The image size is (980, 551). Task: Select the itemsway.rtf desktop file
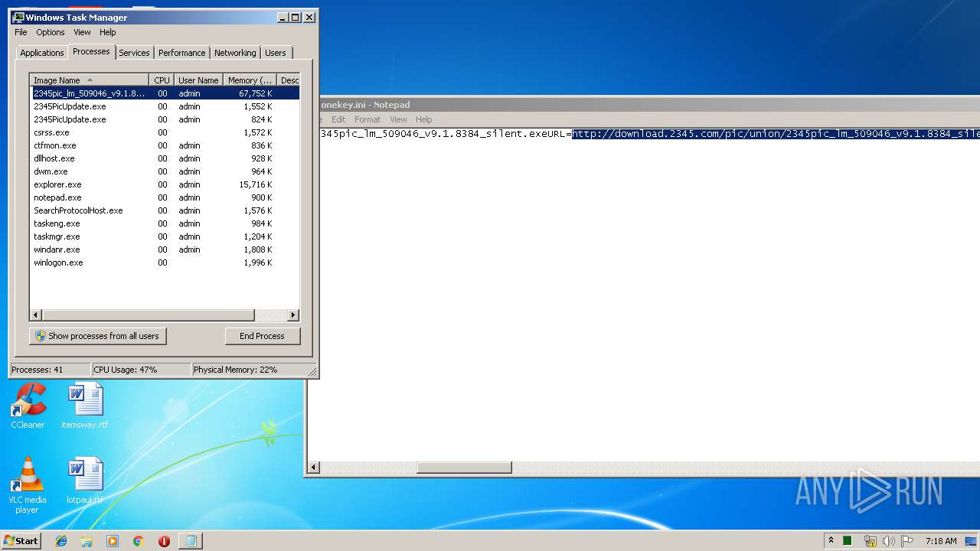[x=84, y=406]
